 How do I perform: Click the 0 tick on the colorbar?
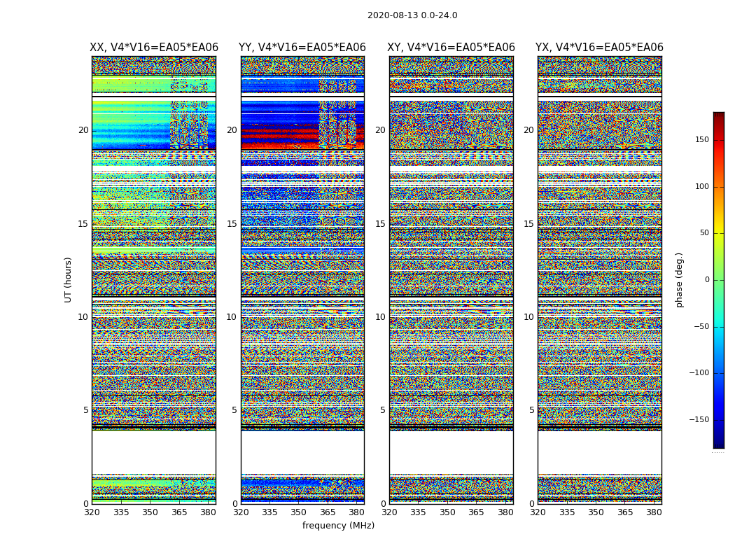(x=707, y=280)
